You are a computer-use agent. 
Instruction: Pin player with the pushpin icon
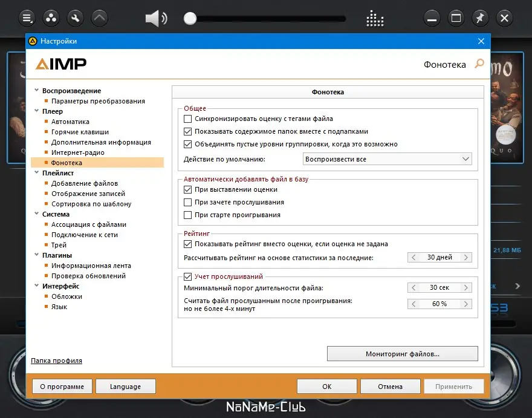click(480, 18)
